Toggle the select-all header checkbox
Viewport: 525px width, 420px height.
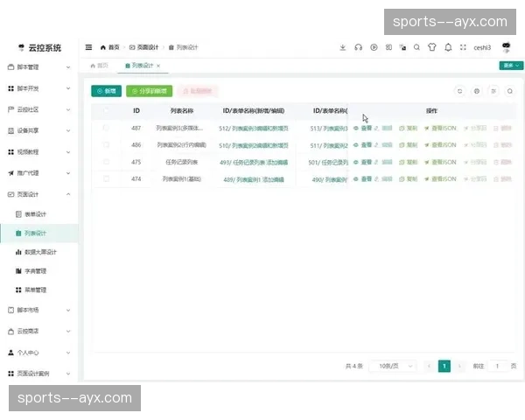point(106,110)
